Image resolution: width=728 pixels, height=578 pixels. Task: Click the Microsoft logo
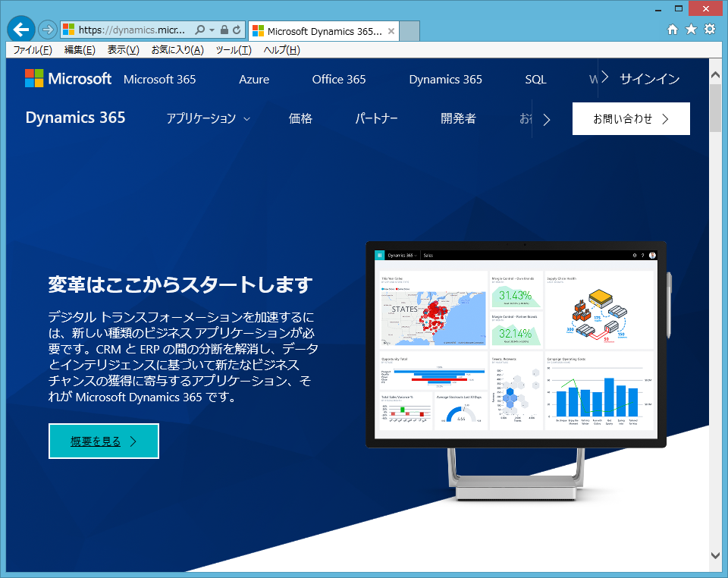(68, 78)
